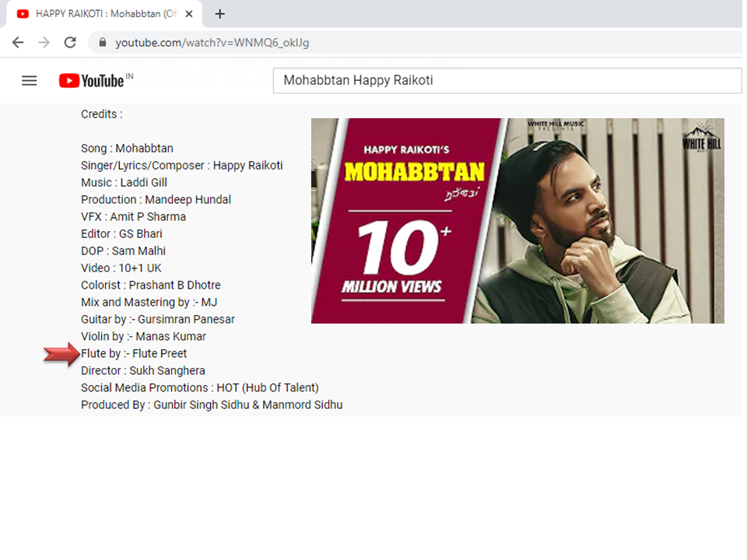Click the 'Social Media Promotions : HOT' line
747x560 pixels.
point(200,388)
